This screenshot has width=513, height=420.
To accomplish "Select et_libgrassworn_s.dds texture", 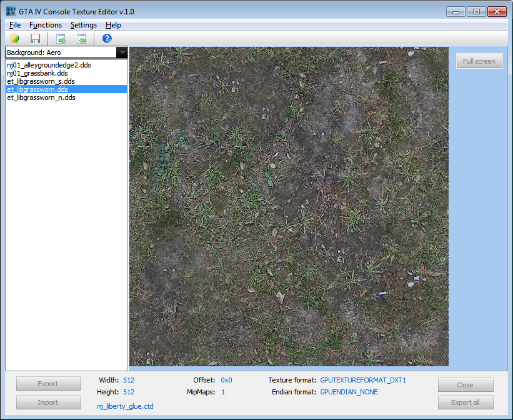I will pyautogui.click(x=41, y=81).
